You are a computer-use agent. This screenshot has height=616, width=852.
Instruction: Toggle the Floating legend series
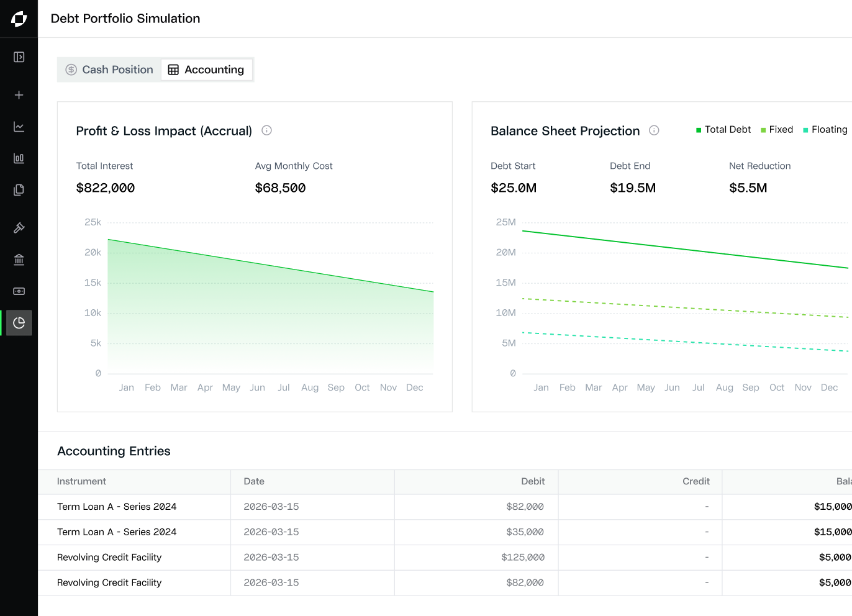coord(825,130)
